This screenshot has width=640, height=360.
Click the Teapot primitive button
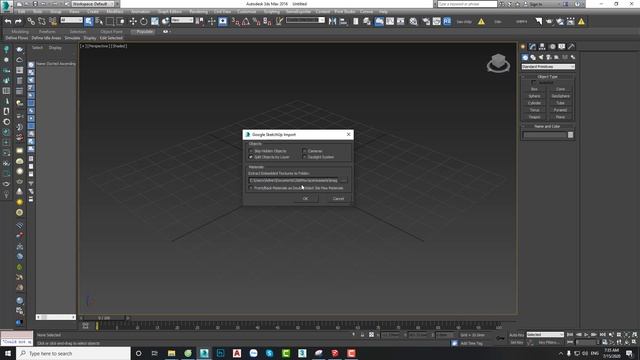(x=534, y=117)
